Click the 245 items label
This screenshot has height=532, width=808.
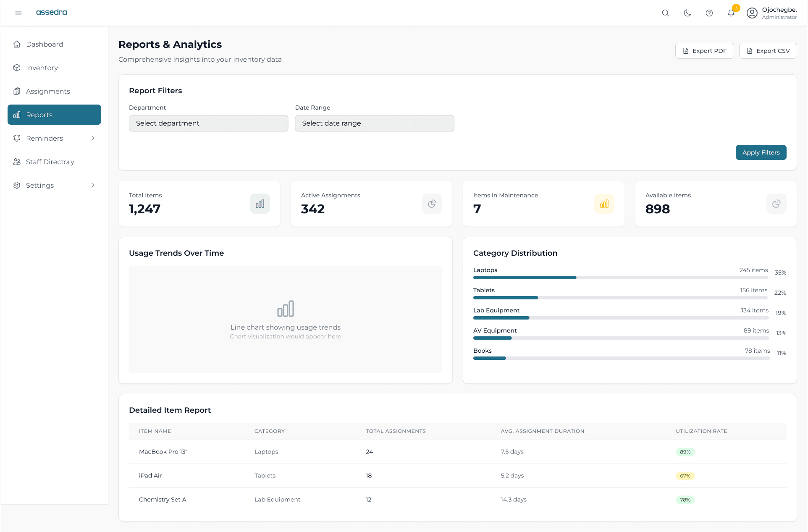coord(754,270)
